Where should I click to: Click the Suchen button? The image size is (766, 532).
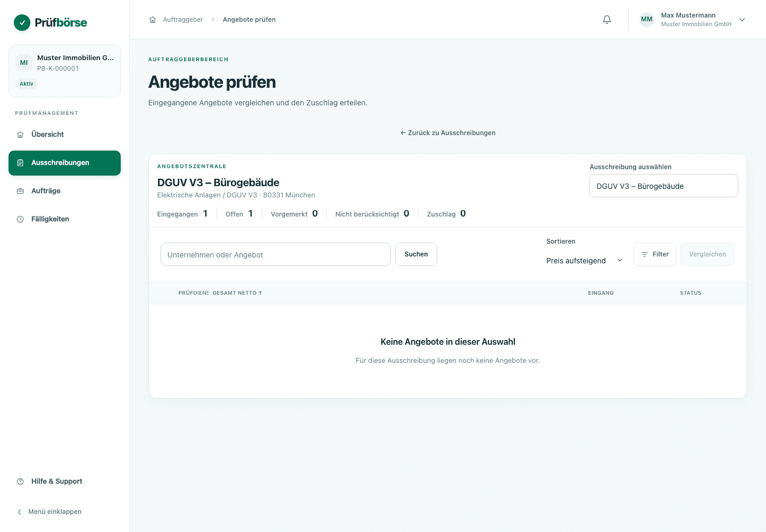pos(416,254)
